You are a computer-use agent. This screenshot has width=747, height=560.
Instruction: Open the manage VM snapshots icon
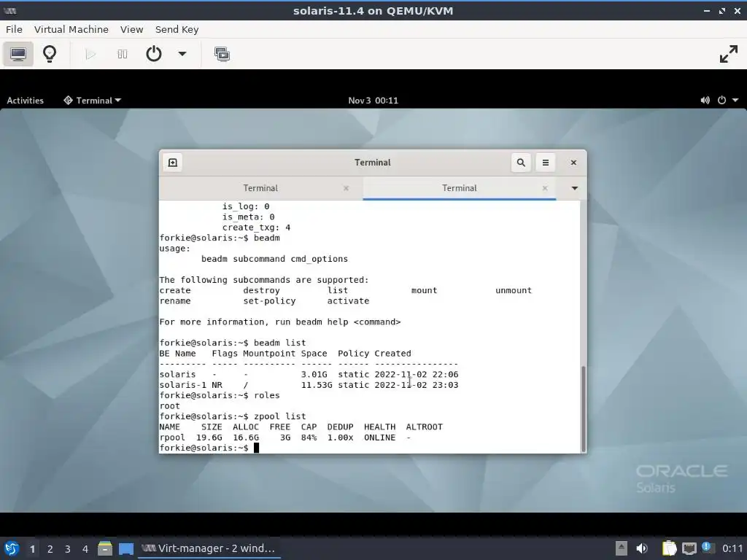(222, 54)
